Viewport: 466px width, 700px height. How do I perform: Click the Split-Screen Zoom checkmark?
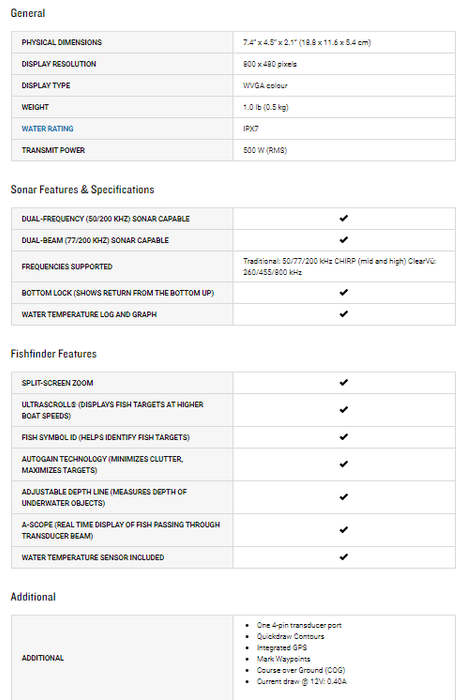click(x=343, y=383)
